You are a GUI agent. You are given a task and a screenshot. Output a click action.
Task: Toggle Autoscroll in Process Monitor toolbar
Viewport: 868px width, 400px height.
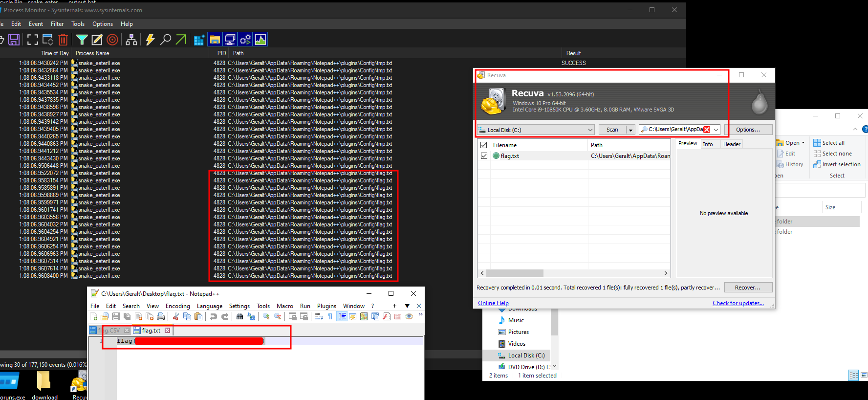48,40
